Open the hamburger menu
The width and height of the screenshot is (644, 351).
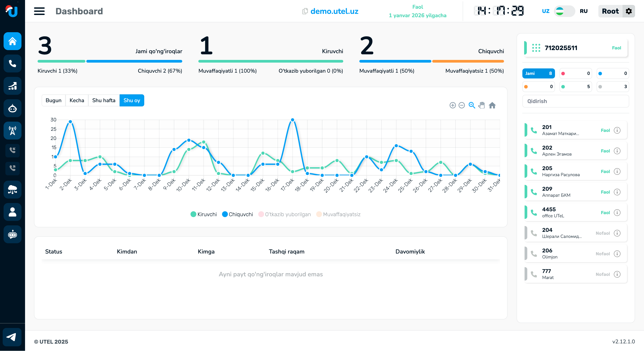(x=39, y=11)
